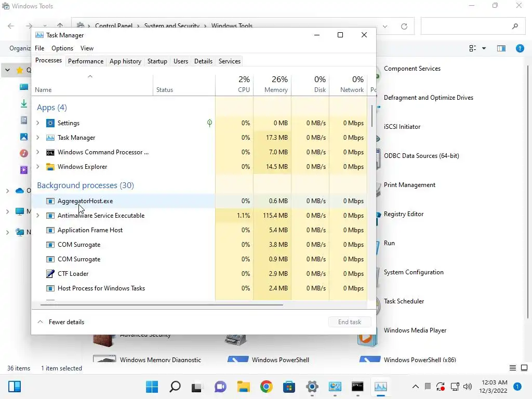Select Host Process for Windows Tasks row
The height and width of the screenshot is (399, 532).
coord(199,288)
